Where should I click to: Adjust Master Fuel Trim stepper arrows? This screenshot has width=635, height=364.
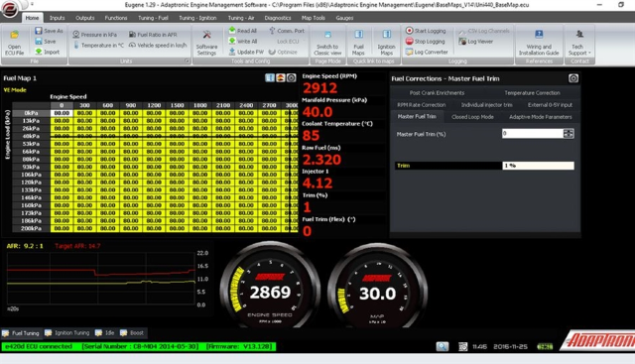(569, 133)
